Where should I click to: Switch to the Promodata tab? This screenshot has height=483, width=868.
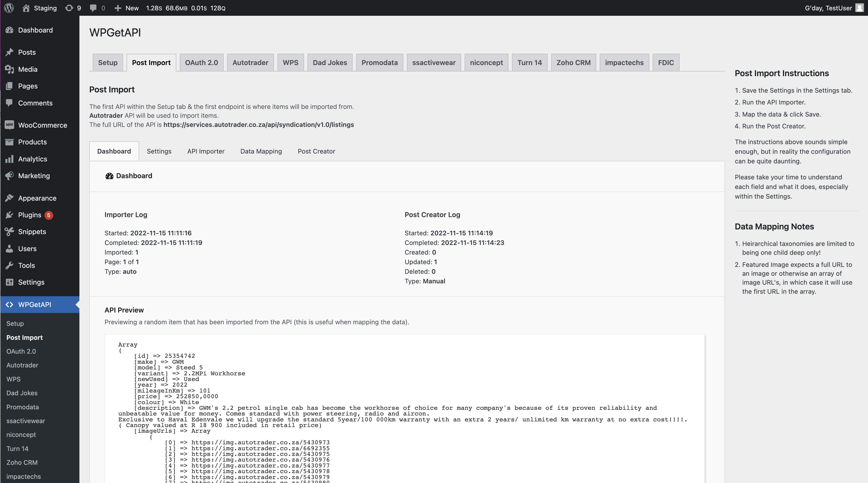(x=380, y=63)
